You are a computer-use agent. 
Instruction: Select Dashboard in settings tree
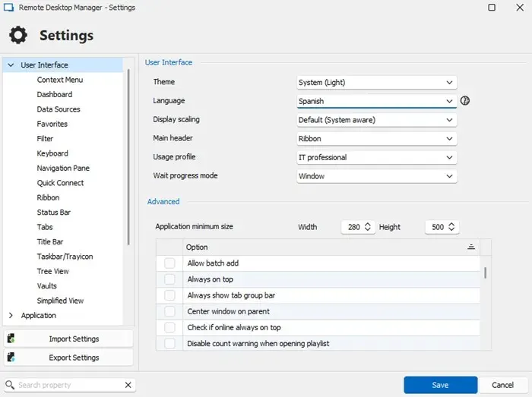[55, 95]
